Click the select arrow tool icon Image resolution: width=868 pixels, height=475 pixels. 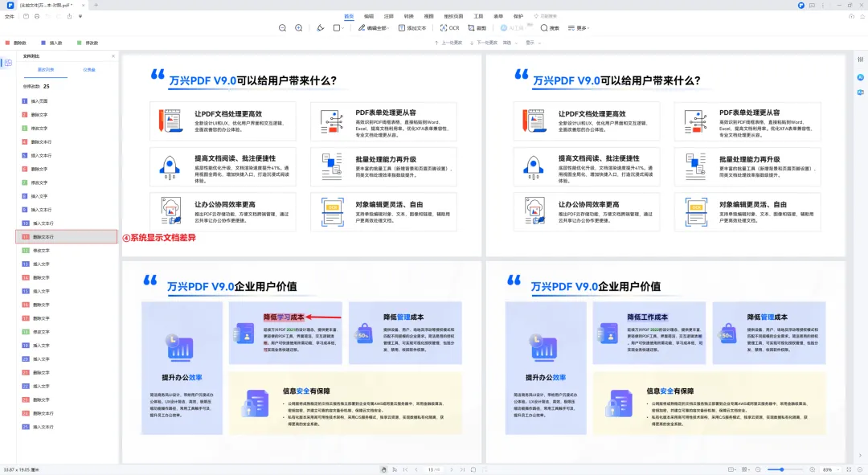click(x=395, y=469)
